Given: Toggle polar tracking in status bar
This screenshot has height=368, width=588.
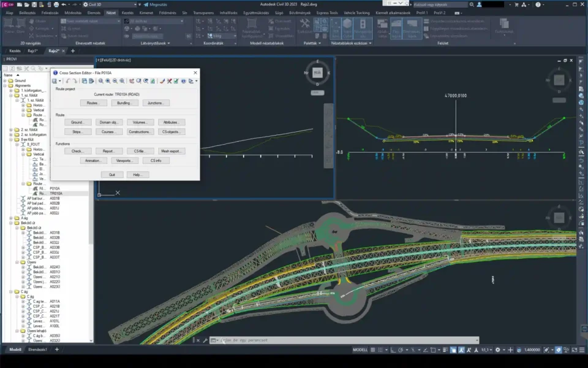Looking at the screenshot, I should [x=401, y=350].
